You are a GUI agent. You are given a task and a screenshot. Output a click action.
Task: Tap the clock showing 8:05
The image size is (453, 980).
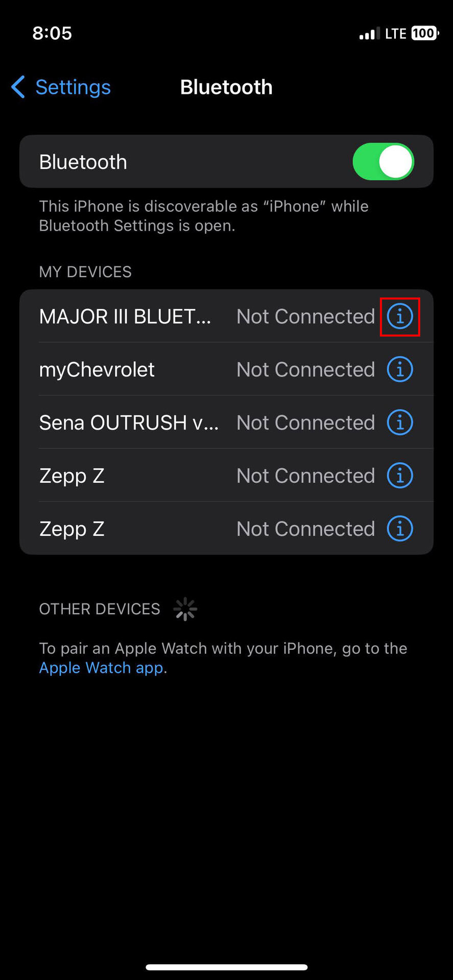tap(52, 34)
